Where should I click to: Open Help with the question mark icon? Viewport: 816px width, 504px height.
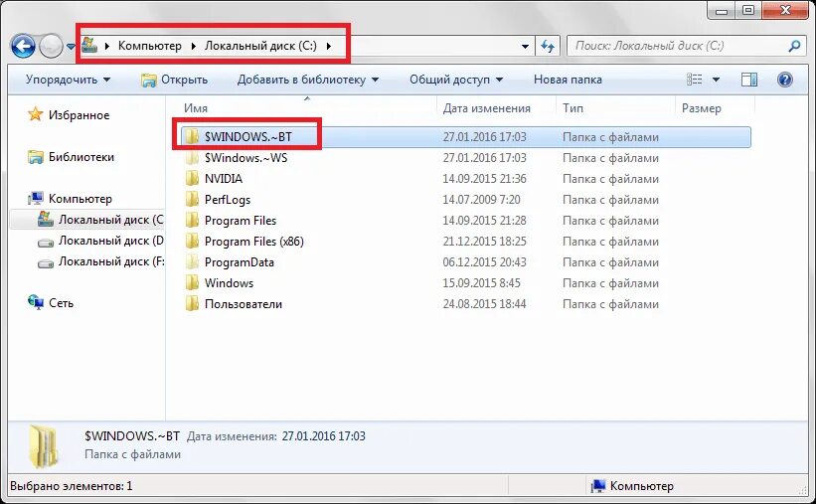785,80
